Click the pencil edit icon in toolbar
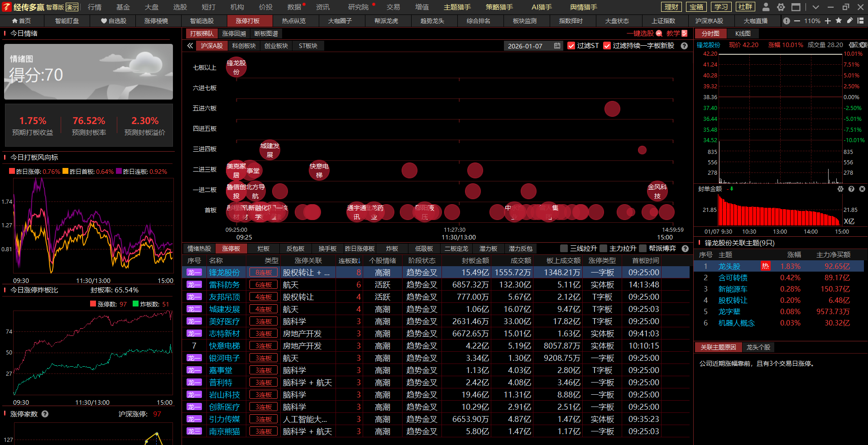The width and height of the screenshot is (868, 445). (849, 21)
